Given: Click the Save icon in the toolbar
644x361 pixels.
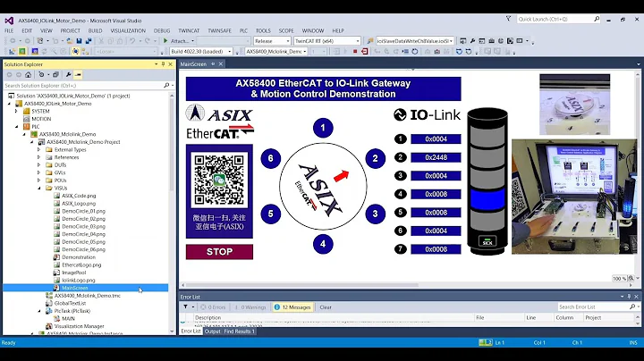Looking at the screenshot, I should pyautogui.click(x=79, y=41).
